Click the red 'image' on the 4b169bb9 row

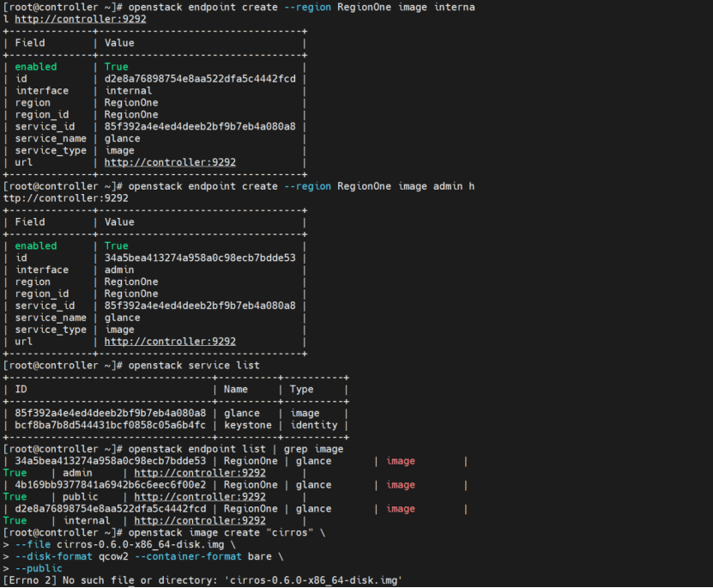click(x=401, y=485)
